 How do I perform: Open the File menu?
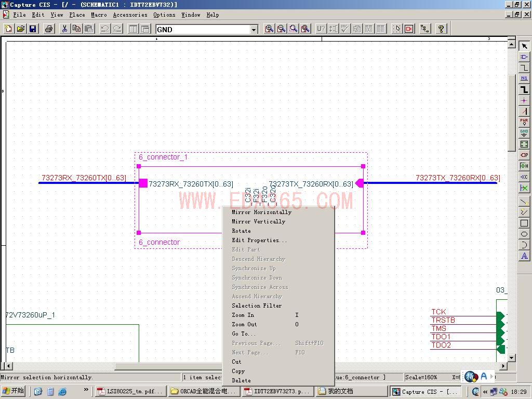coord(19,15)
